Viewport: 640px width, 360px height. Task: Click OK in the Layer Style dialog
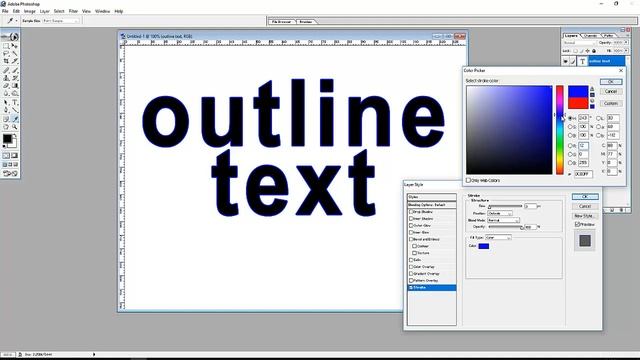pyautogui.click(x=585, y=197)
